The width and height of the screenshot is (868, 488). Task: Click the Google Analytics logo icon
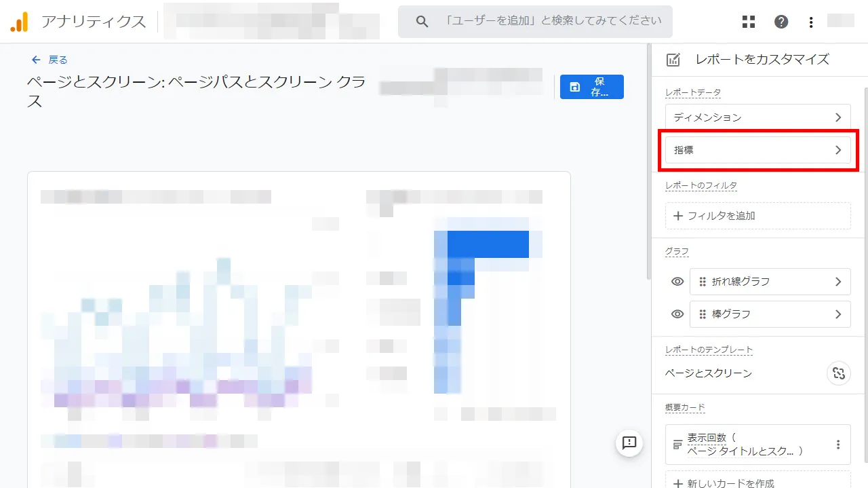[x=19, y=21]
